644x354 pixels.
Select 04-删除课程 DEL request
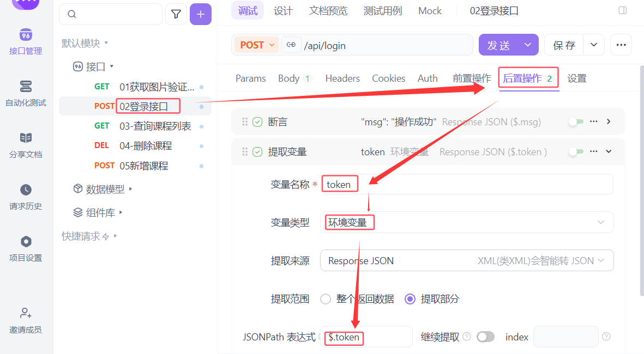click(135, 145)
